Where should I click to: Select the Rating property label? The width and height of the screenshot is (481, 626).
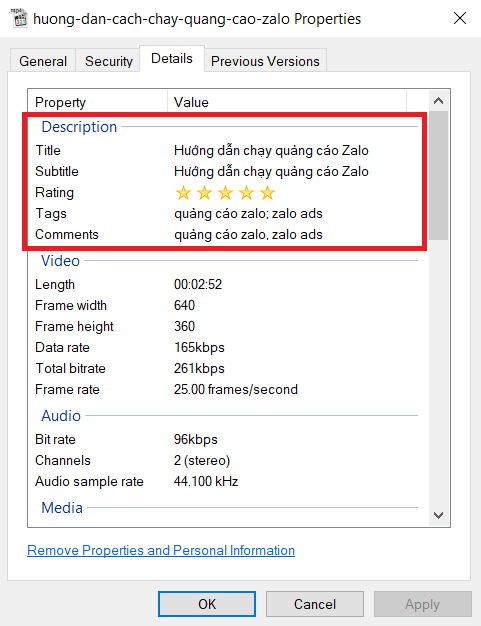coord(54,193)
